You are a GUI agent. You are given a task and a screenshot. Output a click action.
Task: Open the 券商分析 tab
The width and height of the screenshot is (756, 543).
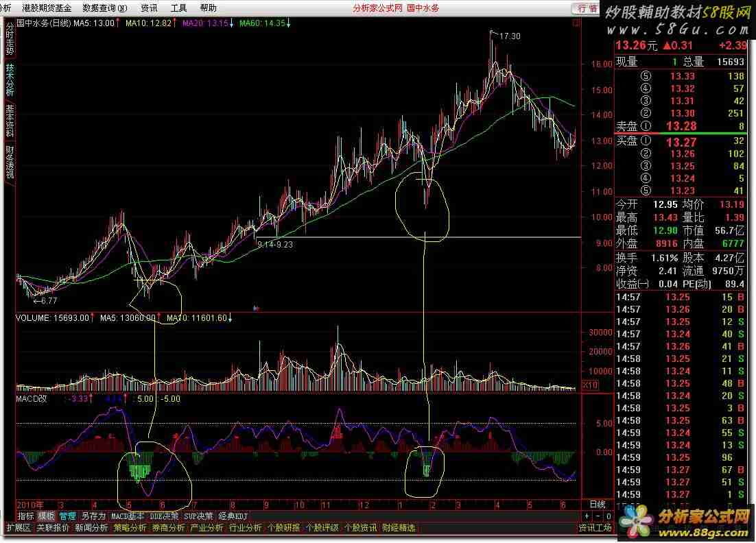pos(168,528)
